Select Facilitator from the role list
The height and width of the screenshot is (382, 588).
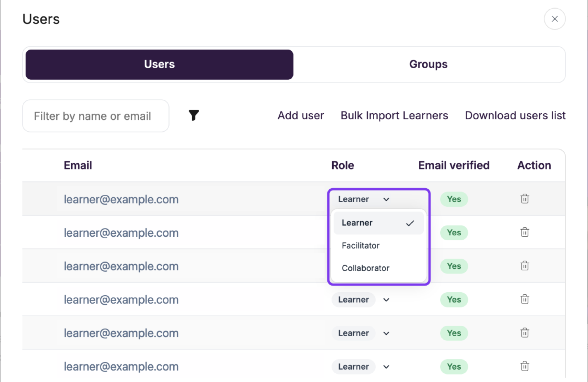378,246
